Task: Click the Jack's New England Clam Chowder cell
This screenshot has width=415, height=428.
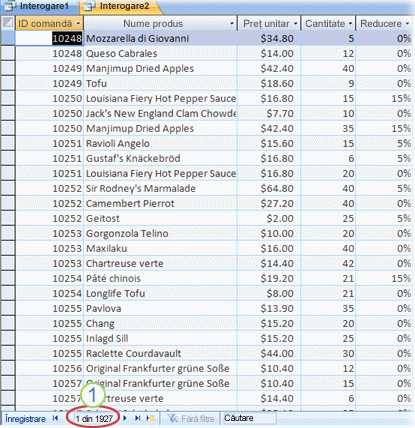Action: point(160,113)
